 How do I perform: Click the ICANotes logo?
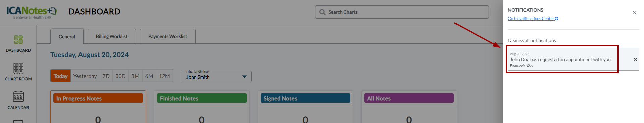coord(32,12)
